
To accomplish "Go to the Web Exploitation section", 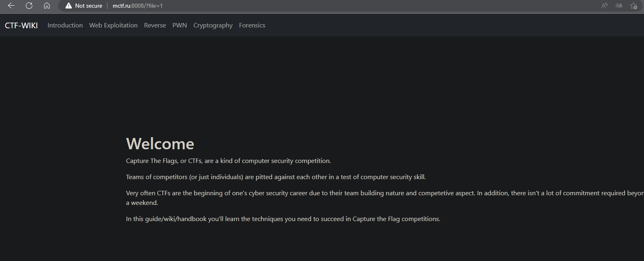I will 114,25.
